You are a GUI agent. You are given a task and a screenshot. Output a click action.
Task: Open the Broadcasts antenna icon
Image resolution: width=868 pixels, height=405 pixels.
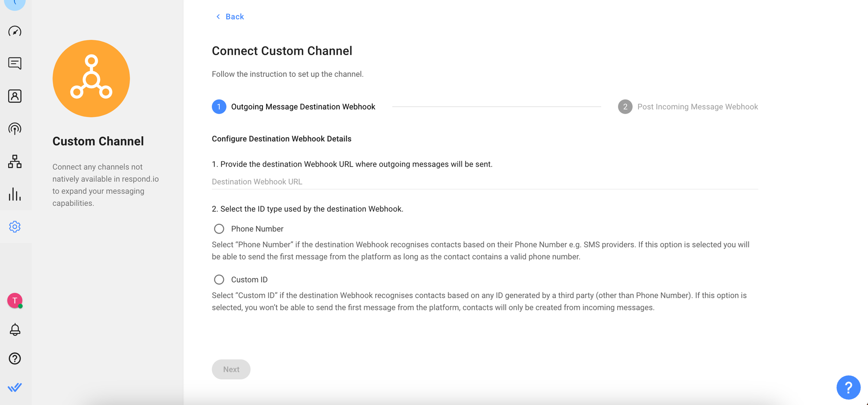(x=15, y=129)
